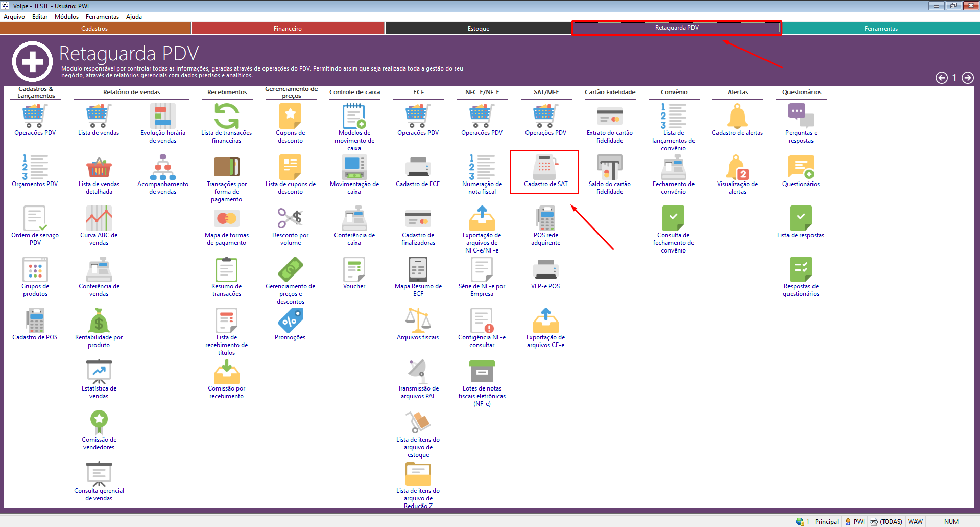Open Mapa de formas de pagamento
The height and width of the screenshot is (527, 980).
tap(227, 226)
